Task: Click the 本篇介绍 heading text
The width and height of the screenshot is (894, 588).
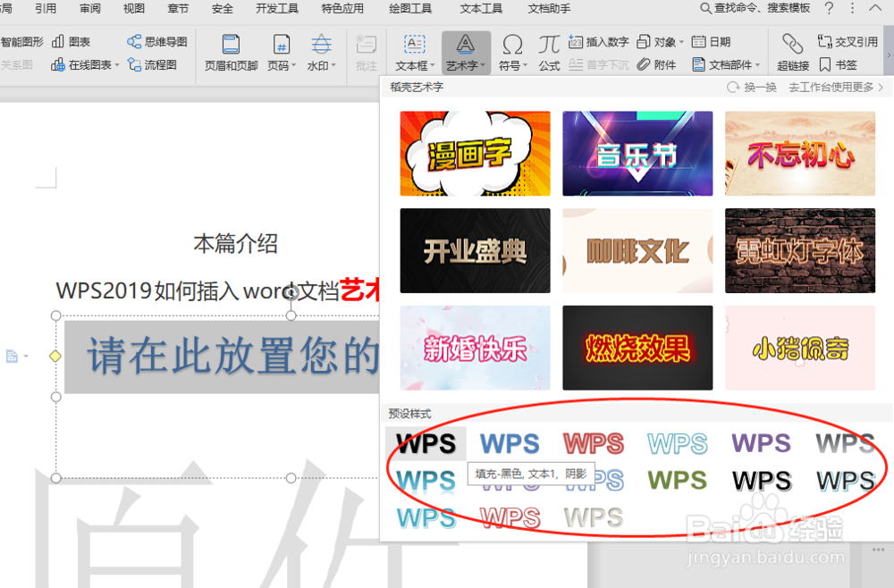Action: tap(235, 244)
